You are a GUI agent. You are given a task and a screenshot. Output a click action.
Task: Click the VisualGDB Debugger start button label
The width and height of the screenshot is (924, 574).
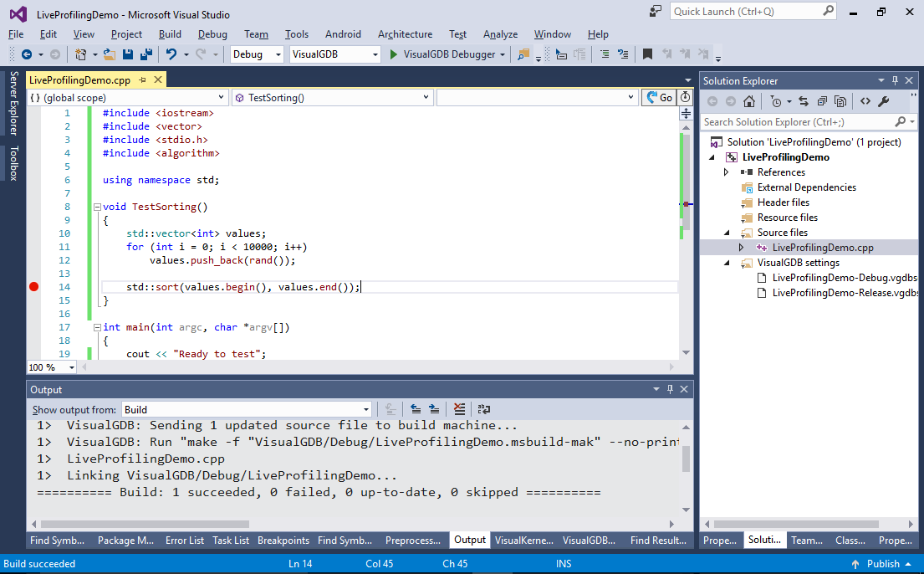point(449,54)
